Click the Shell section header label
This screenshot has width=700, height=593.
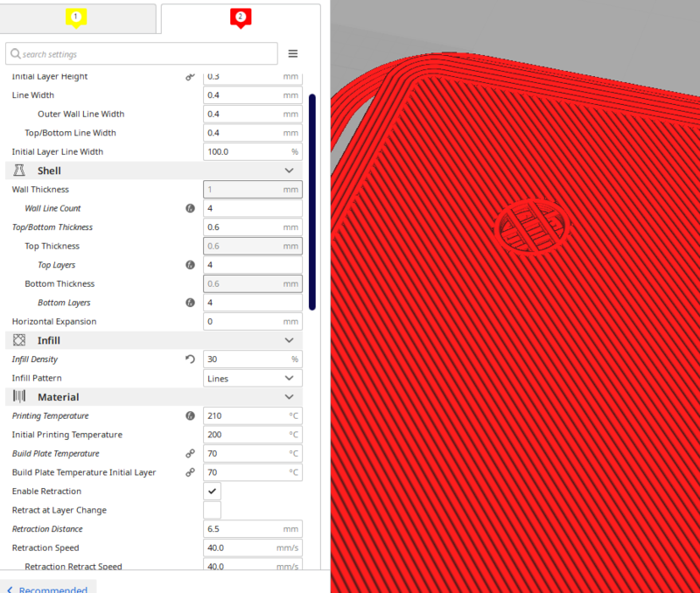tap(49, 171)
